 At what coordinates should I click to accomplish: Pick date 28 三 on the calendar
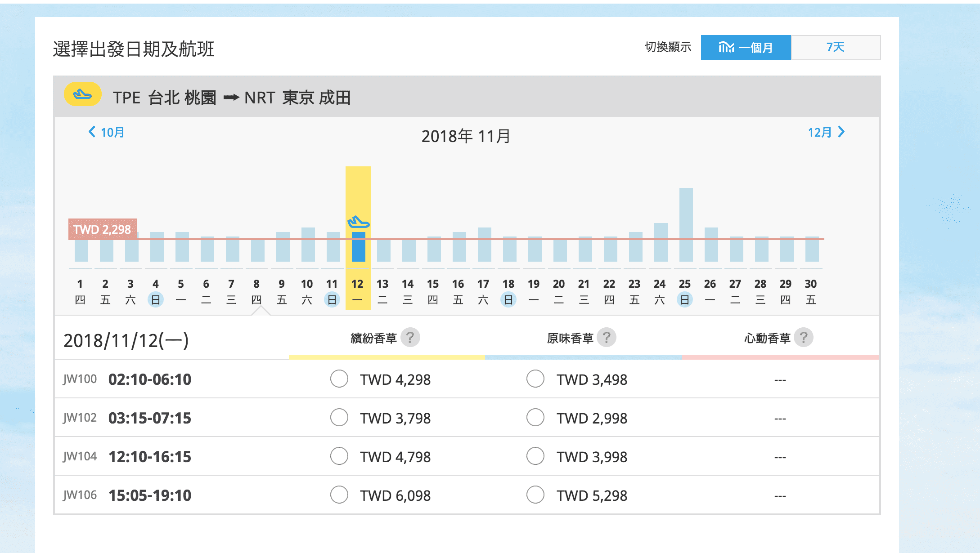pos(760,291)
